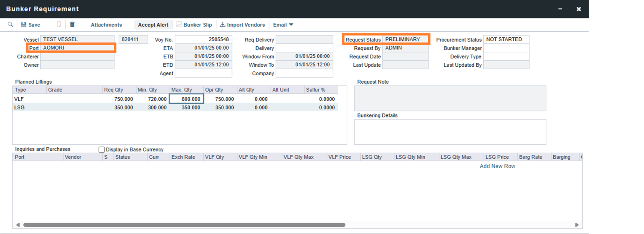644x234 pixels.
Task: Click the Port field showing AOMORI
Action: pyautogui.click(x=77, y=48)
